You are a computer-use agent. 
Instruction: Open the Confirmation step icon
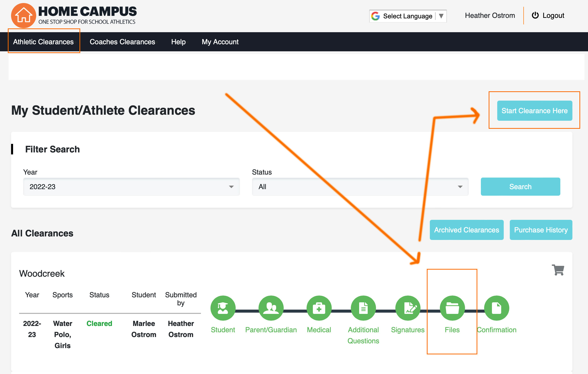coord(496,308)
